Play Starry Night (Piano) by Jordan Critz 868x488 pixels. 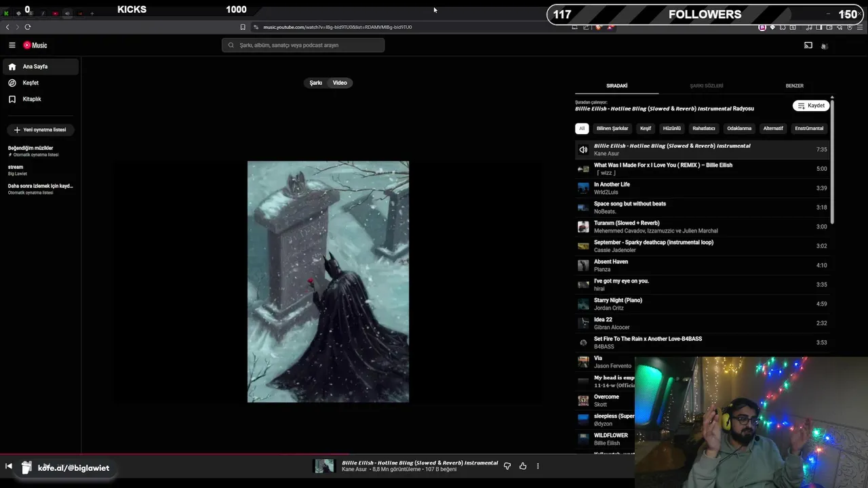coord(702,304)
